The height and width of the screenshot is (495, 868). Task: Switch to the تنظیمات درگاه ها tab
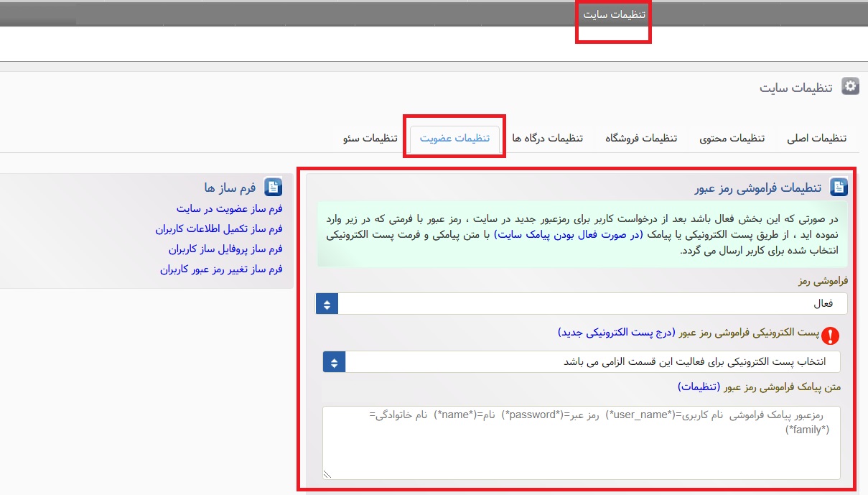(x=547, y=138)
